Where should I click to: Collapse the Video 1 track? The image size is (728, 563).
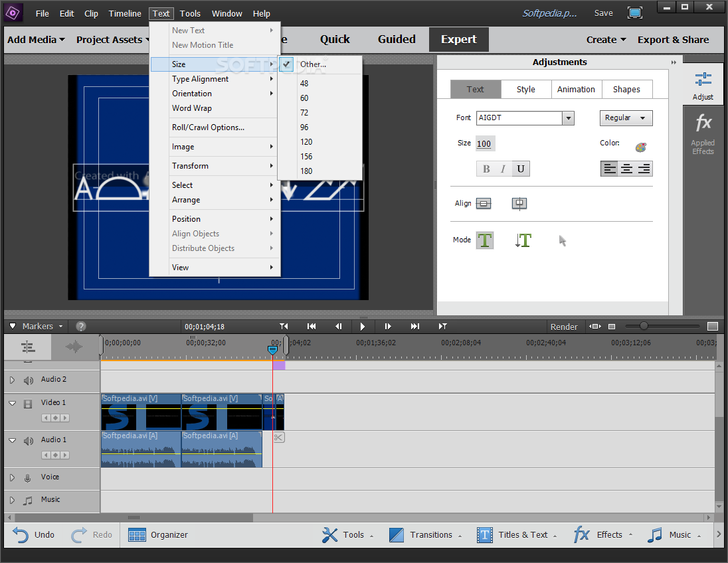(13, 403)
